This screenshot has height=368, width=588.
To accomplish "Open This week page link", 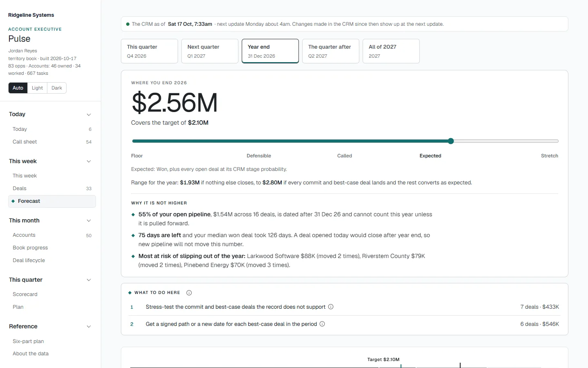I will 52,176.
